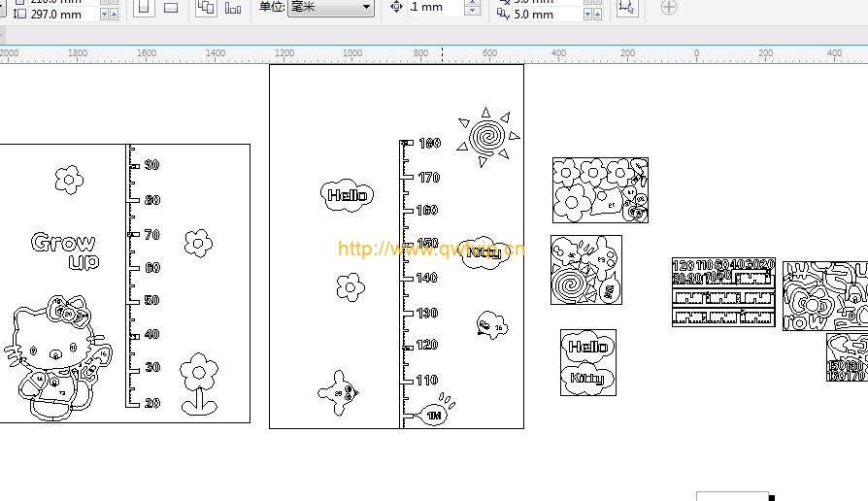Screen dimensions: 868x501
Task: Select nested numbers and rulers panel
Action: tap(723, 291)
